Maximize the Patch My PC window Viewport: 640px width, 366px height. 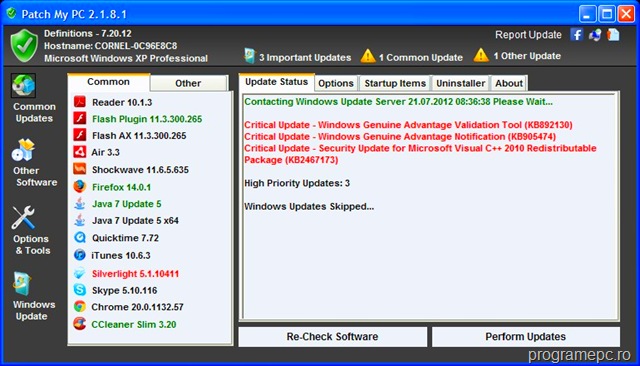pos(607,14)
